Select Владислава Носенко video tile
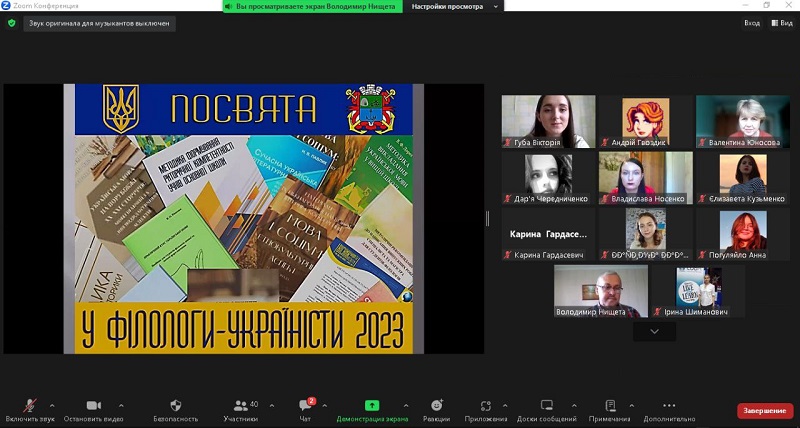Image resolution: width=800 pixels, height=428 pixels. (645, 178)
